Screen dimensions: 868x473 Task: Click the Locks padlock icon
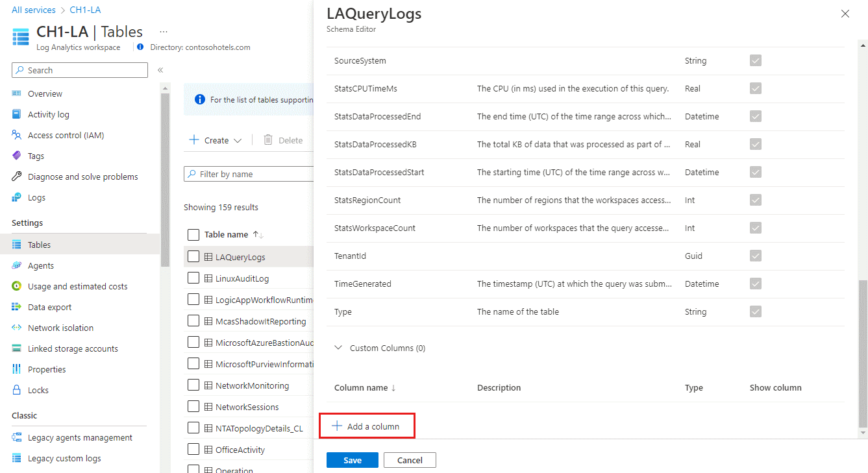click(x=17, y=390)
